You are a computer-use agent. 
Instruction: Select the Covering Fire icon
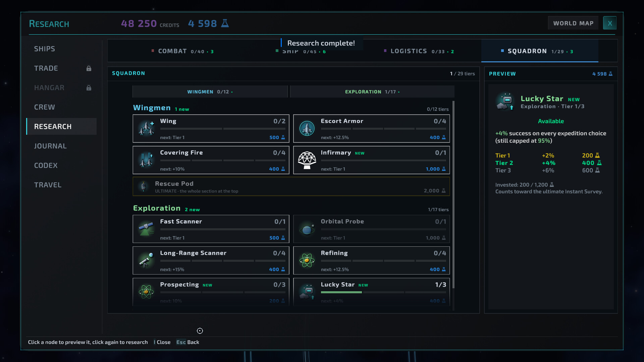click(x=146, y=160)
